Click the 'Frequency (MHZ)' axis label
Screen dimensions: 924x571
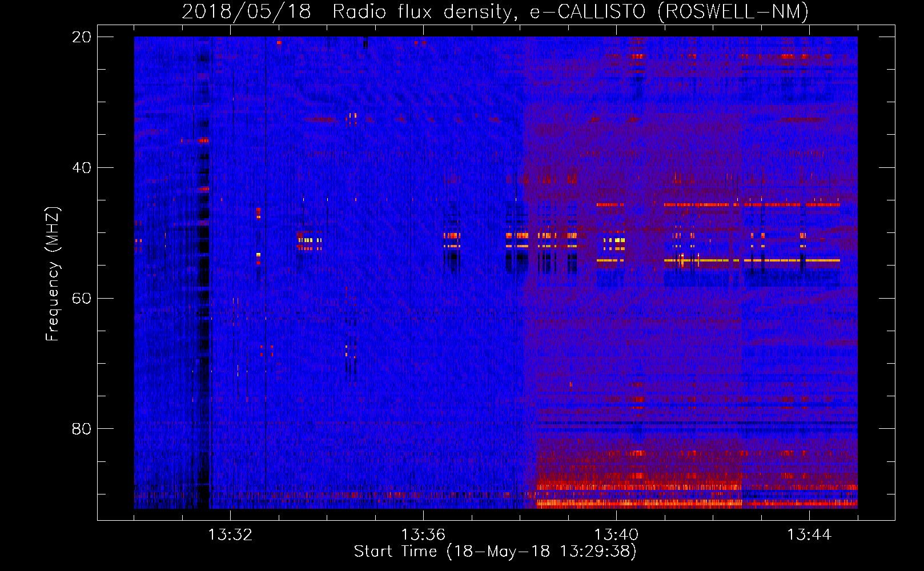(x=53, y=274)
